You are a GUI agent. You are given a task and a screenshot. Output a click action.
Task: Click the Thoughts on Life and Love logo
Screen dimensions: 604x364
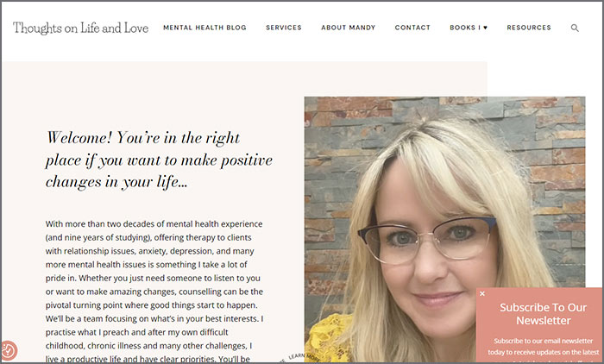coord(80,28)
